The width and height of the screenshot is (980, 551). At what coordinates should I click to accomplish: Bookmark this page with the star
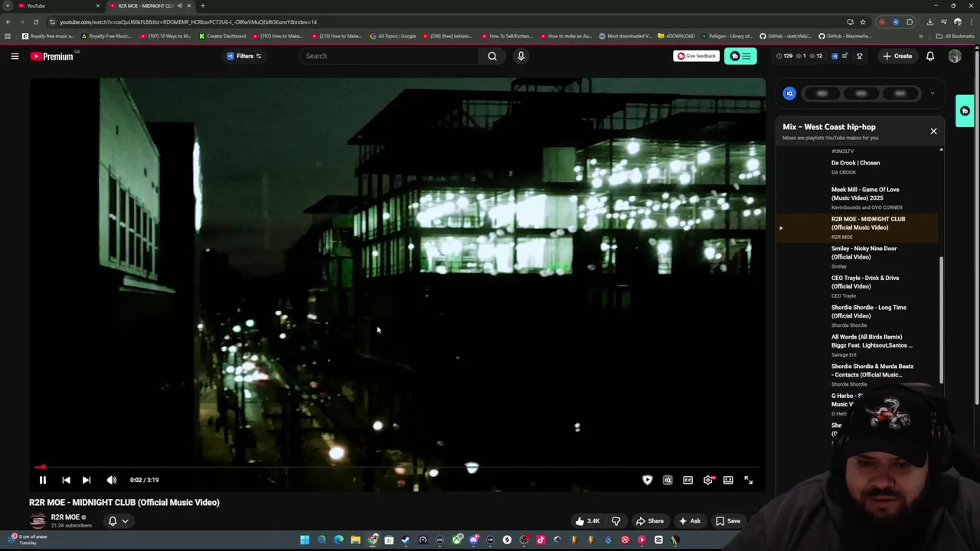tap(863, 22)
